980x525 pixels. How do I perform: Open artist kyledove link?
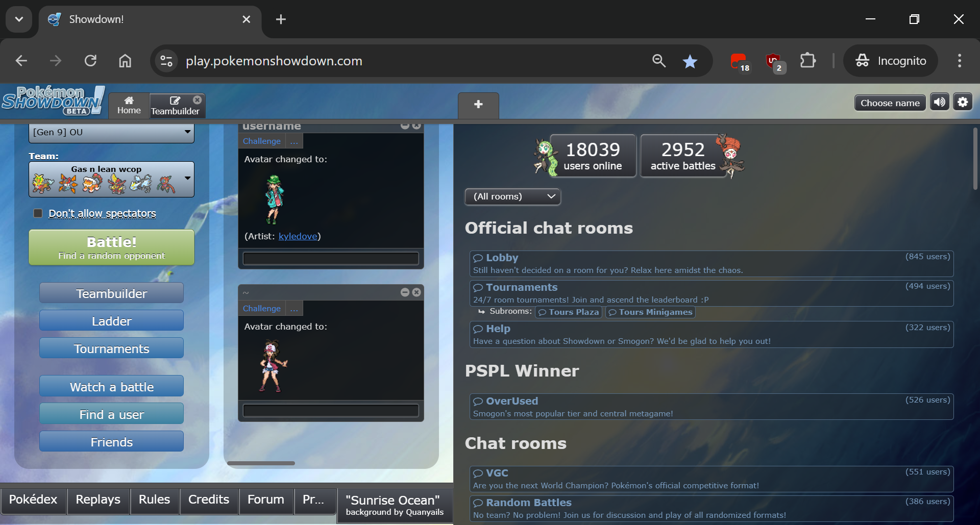(298, 236)
